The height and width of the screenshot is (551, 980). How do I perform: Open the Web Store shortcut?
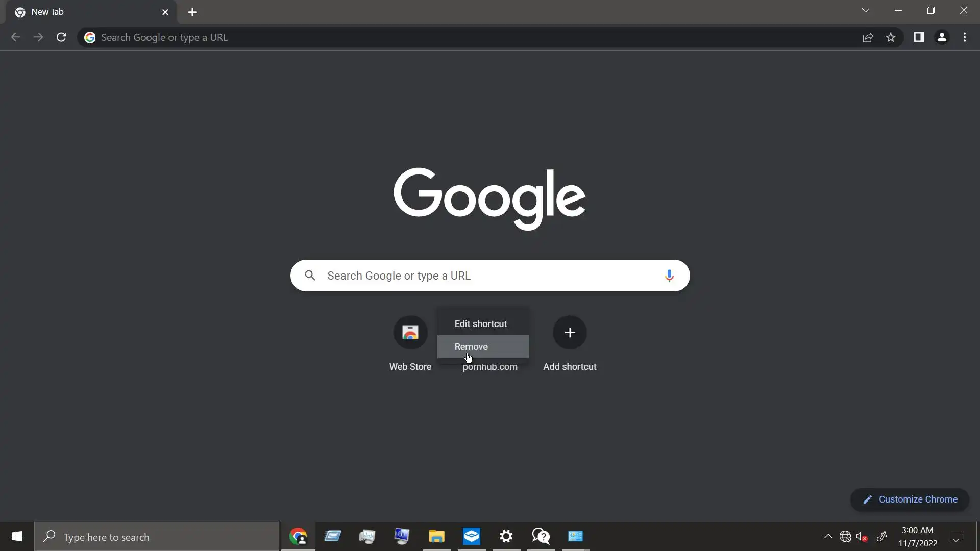pyautogui.click(x=410, y=333)
